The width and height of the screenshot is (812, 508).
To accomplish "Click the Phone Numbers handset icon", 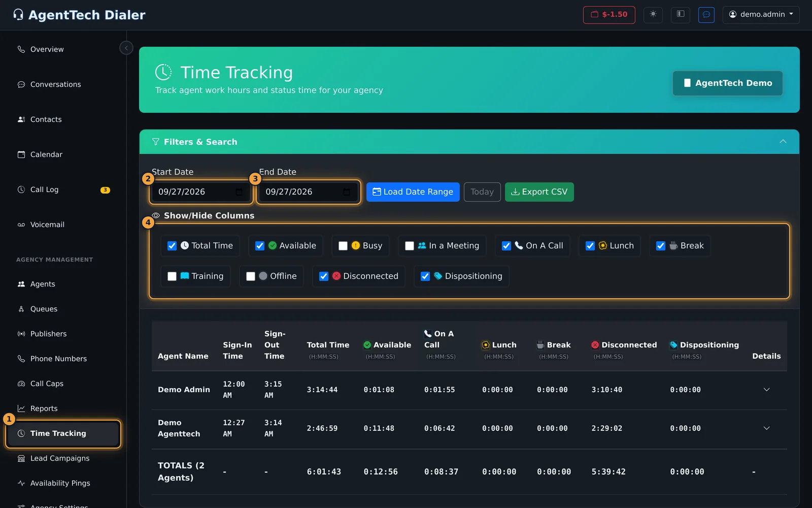I will 21,359.
